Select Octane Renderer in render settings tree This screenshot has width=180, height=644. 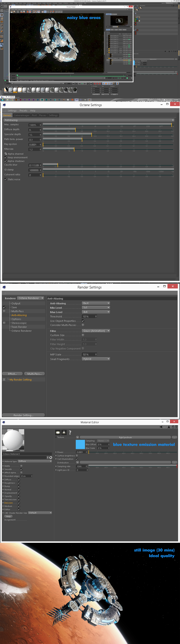pyautogui.click(x=21, y=331)
